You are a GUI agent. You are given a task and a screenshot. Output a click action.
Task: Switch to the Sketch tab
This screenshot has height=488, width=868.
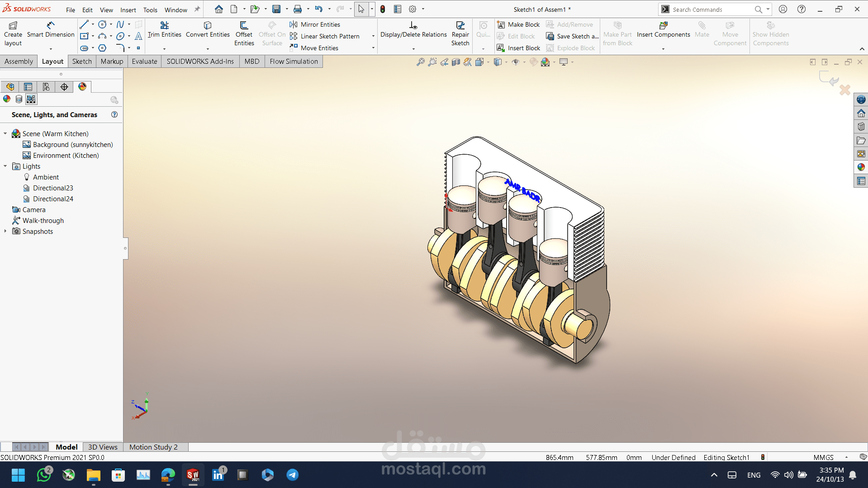pyautogui.click(x=82, y=62)
